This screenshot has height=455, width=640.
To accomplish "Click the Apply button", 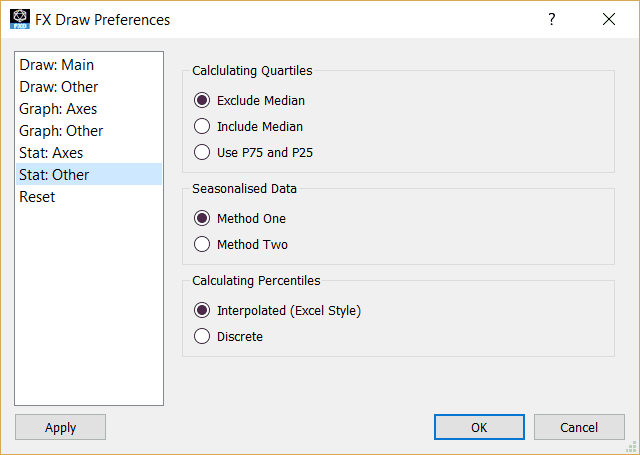I will (60, 427).
